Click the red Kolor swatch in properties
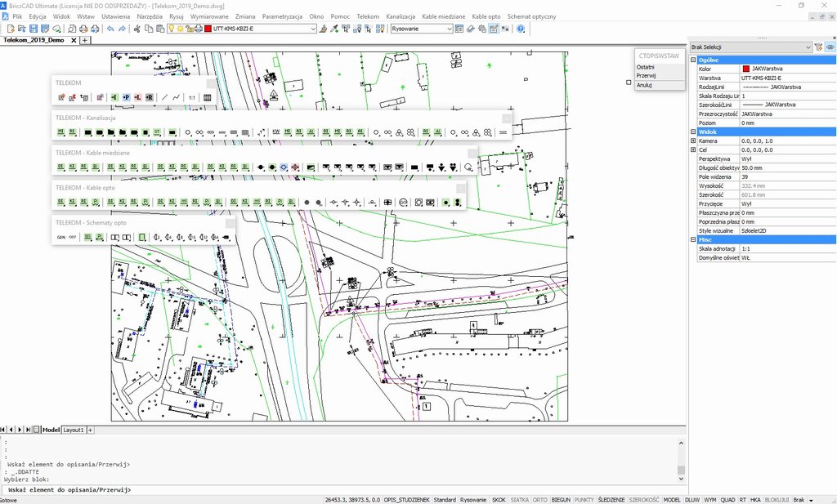The width and height of the screenshot is (837, 504). [x=745, y=69]
